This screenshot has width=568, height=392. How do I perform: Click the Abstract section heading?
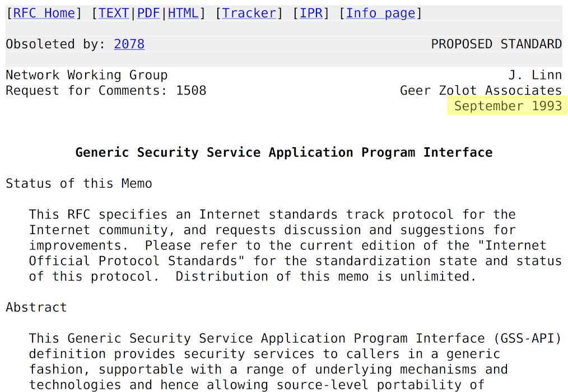[36, 307]
